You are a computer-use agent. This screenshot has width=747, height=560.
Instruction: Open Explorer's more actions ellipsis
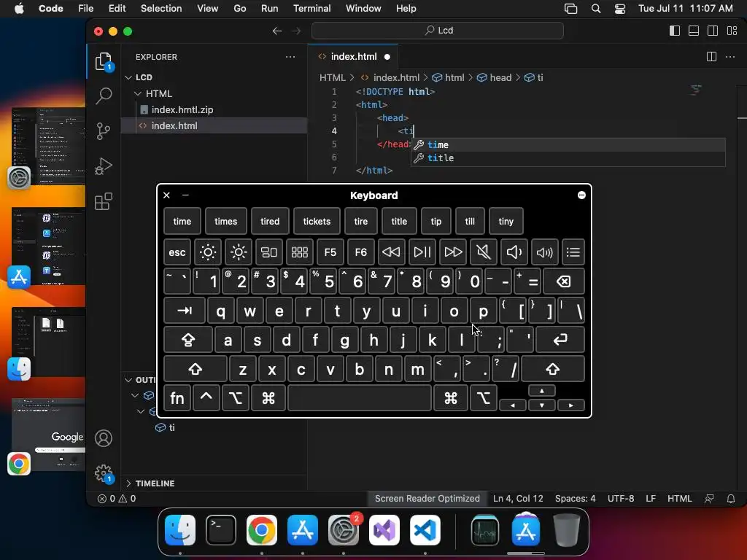pyautogui.click(x=290, y=57)
